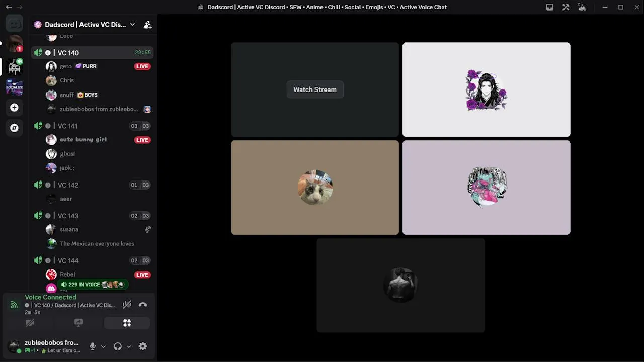
Task: Select user ghost in VC 141
Action: point(99,154)
